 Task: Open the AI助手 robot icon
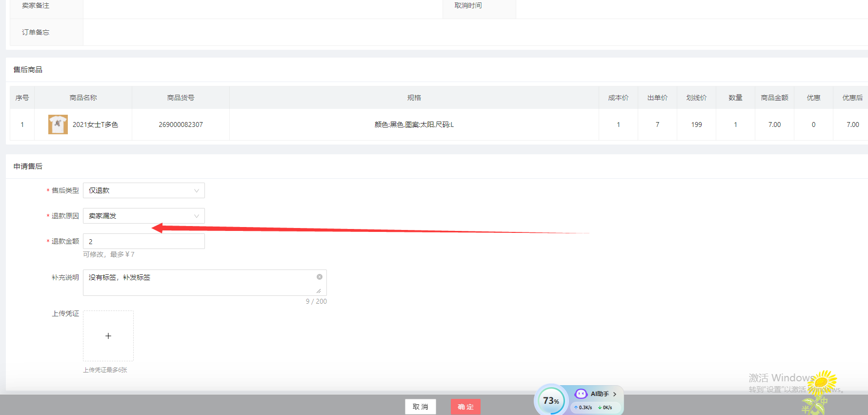(581, 394)
